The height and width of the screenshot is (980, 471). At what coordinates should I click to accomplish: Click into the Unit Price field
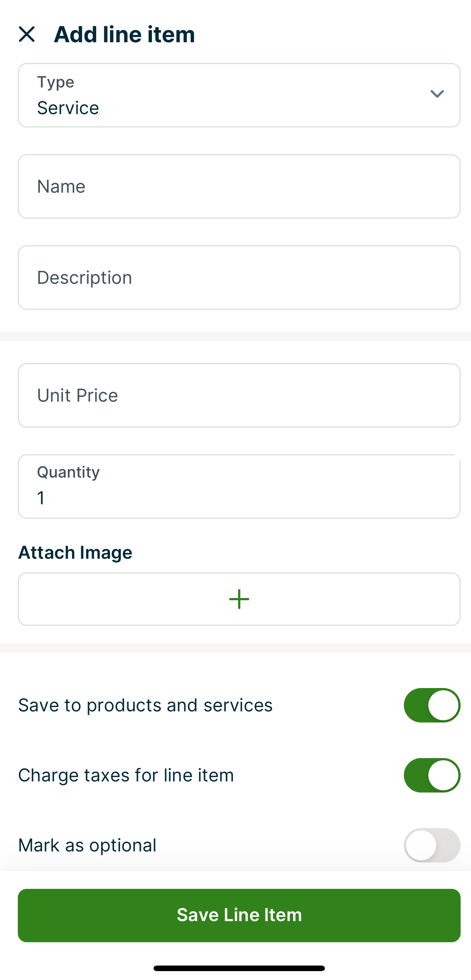pos(239,395)
